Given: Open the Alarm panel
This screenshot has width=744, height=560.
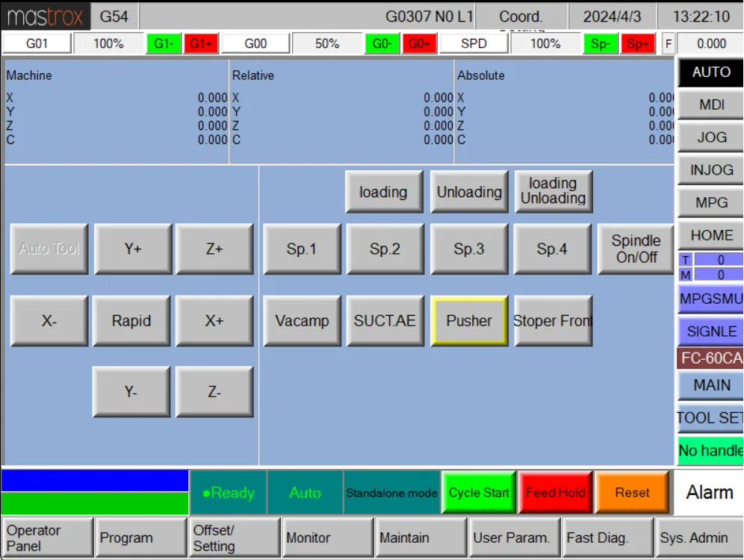Looking at the screenshot, I should tap(709, 493).
